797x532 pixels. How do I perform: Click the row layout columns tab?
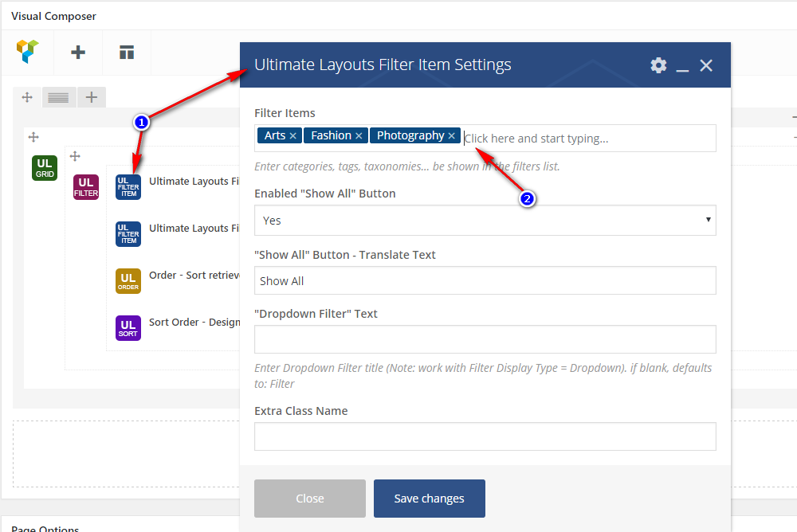[x=58, y=97]
